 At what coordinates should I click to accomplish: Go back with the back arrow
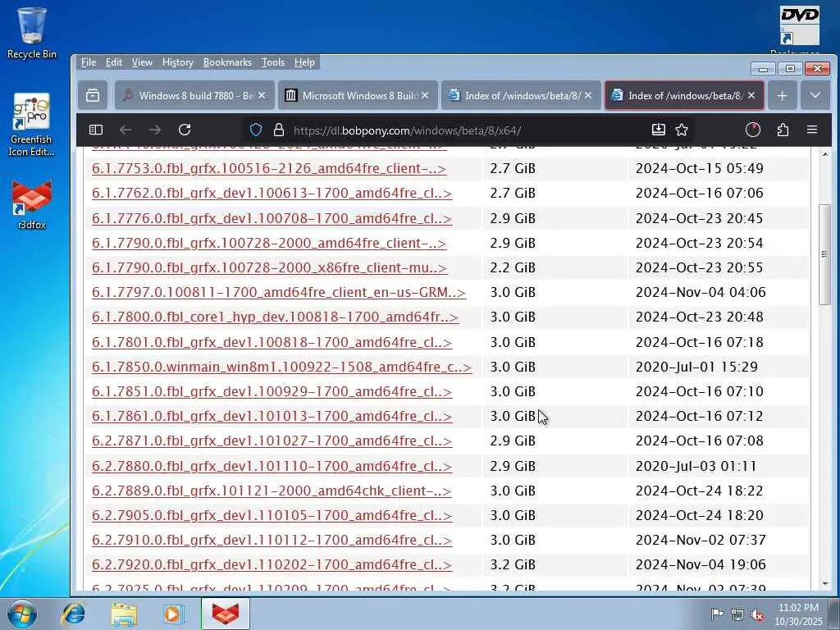coord(126,130)
